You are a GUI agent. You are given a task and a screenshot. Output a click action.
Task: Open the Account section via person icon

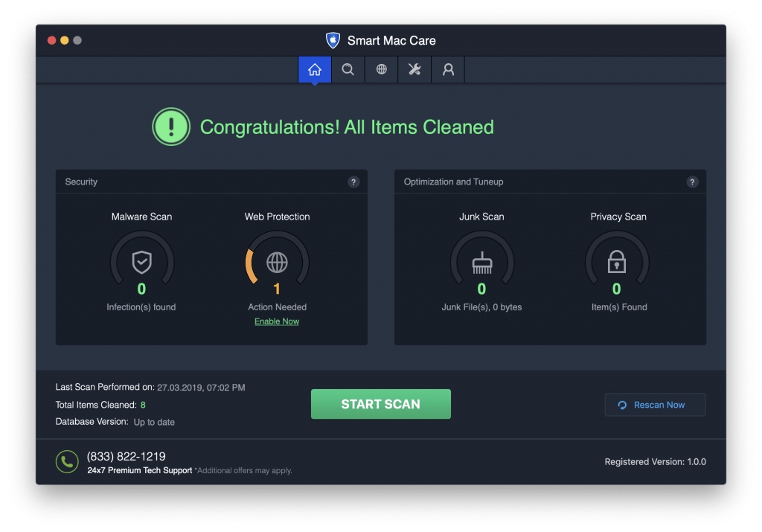448,69
